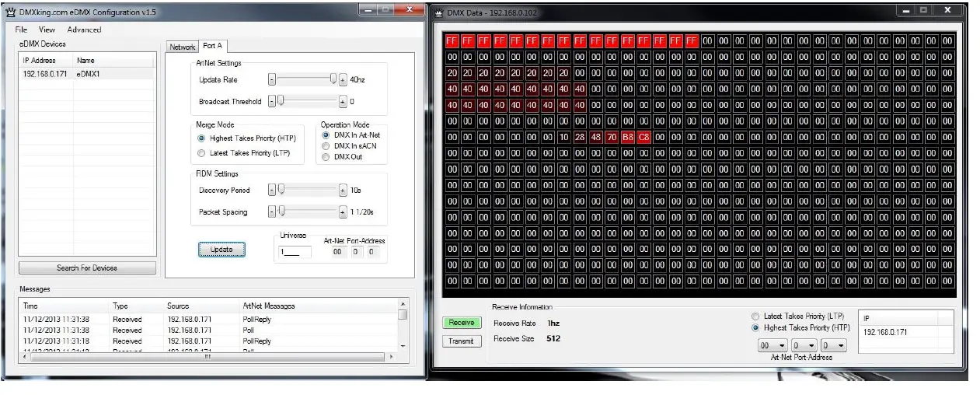This screenshot has height=395, width=980.
Task: Click the Name column header in eDMX Devices
Action: click(114, 60)
